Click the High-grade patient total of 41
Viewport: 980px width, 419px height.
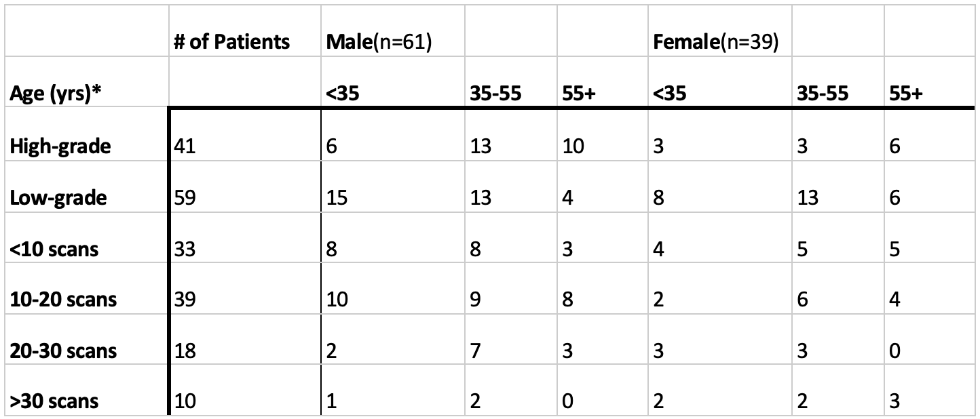(185, 146)
